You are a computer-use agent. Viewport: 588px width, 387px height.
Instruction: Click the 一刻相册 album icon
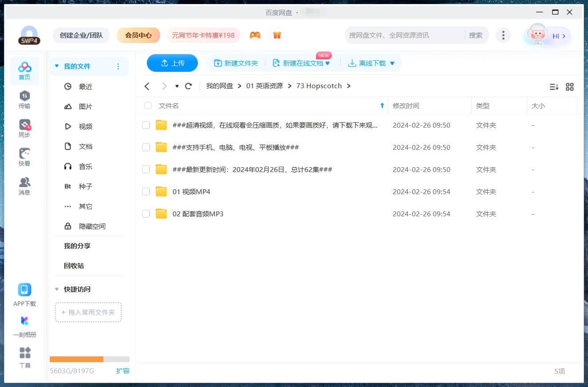tap(24, 321)
